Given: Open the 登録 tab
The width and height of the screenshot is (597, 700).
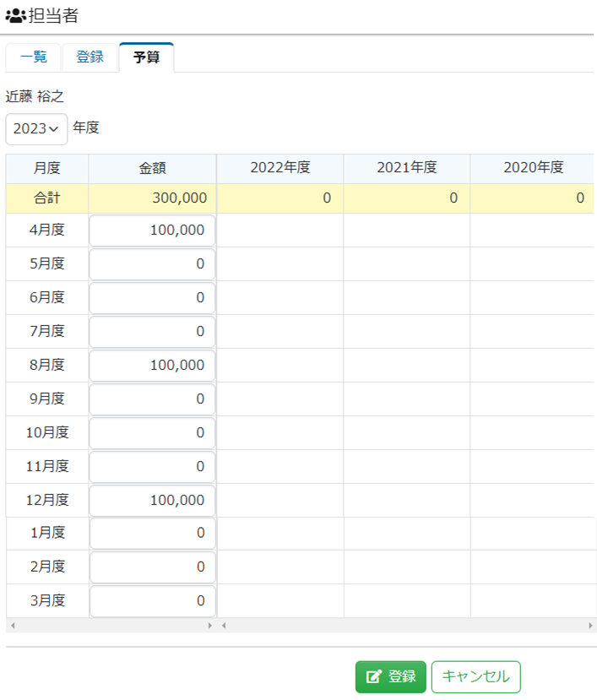Looking at the screenshot, I should [90, 57].
